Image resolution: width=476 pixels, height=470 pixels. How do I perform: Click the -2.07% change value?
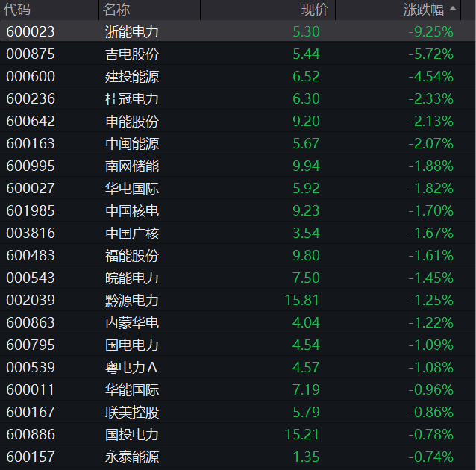(430, 143)
